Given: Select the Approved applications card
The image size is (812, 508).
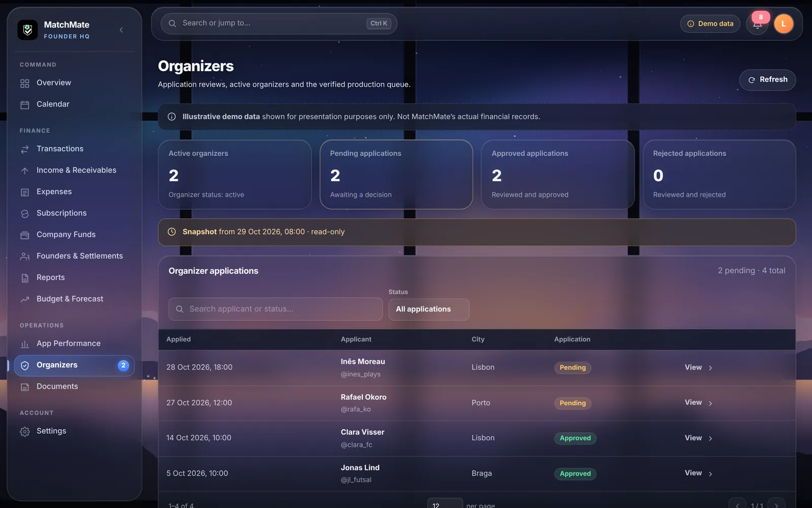Looking at the screenshot, I should [x=558, y=174].
